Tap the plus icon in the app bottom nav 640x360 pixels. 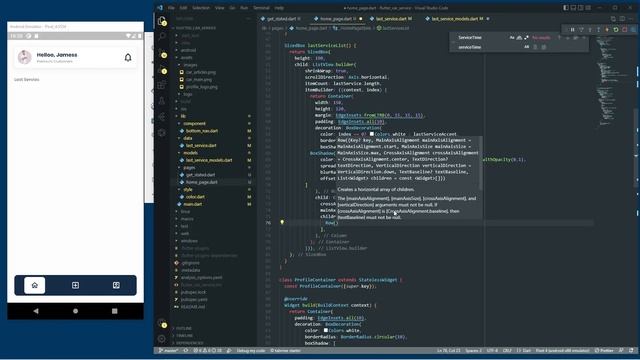[76, 285]
